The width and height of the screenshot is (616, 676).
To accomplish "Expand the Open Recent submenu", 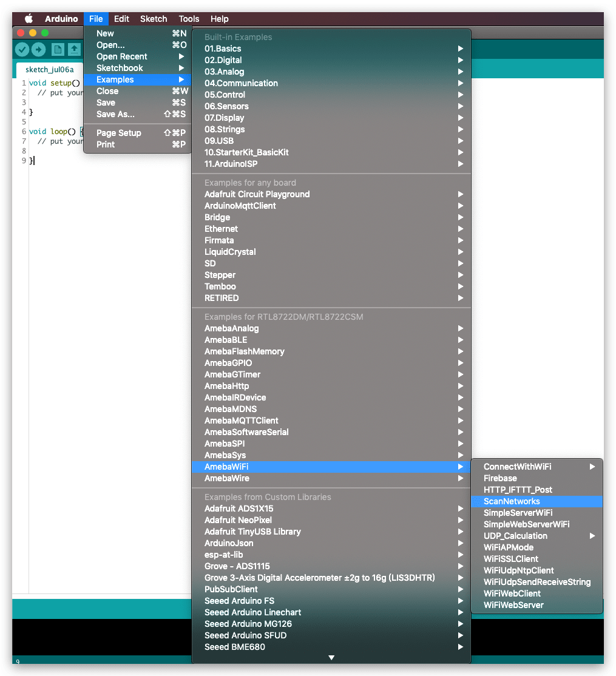I will click(x=137, y=56).
